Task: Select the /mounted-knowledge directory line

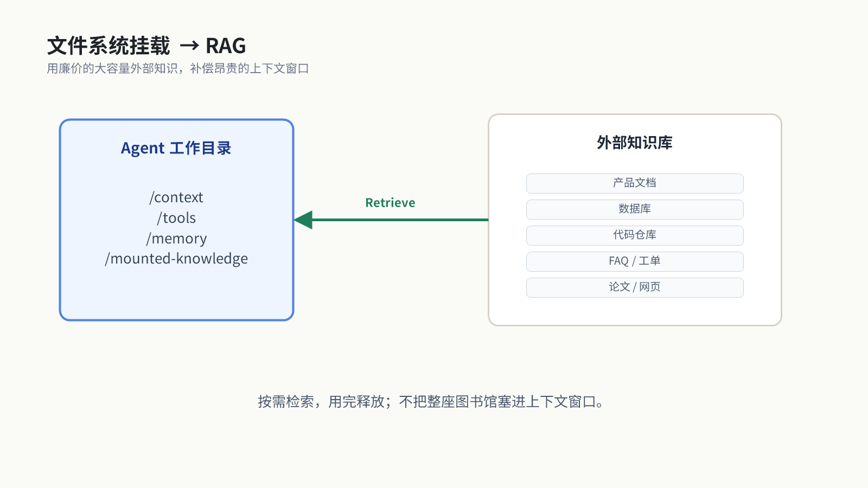Action: [x=176, y=259]
